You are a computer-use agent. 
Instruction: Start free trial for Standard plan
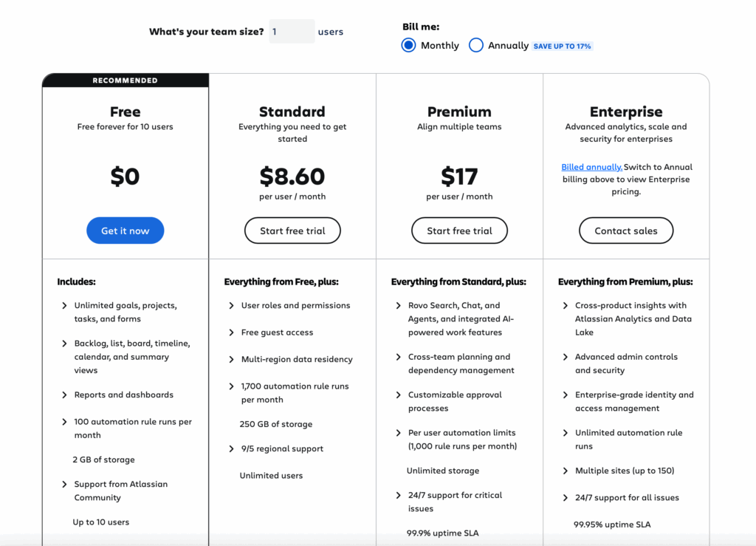292,231
